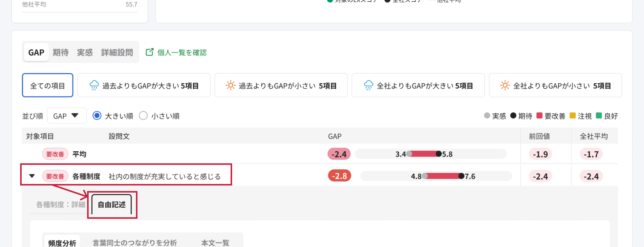644x247 pixels.
Task: Open the 自由記述 tab
Action: tap(112, 204)
